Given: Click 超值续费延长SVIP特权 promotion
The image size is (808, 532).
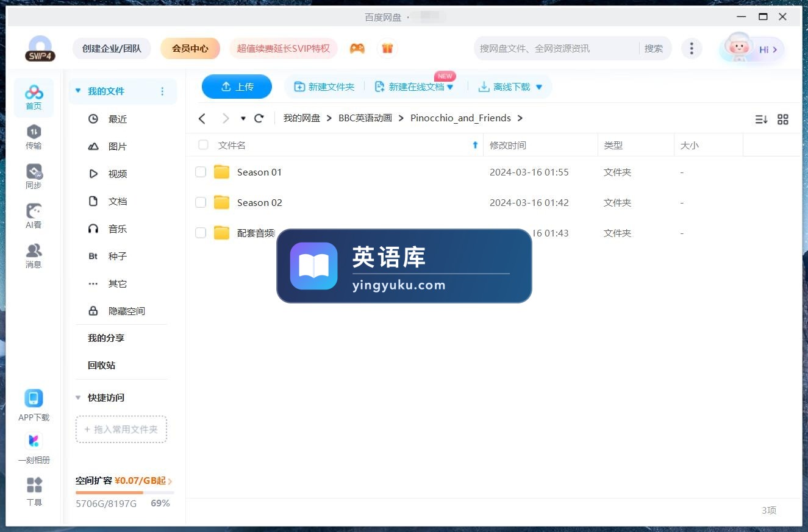Looking at the screenshot, I should tap(284, 48).
